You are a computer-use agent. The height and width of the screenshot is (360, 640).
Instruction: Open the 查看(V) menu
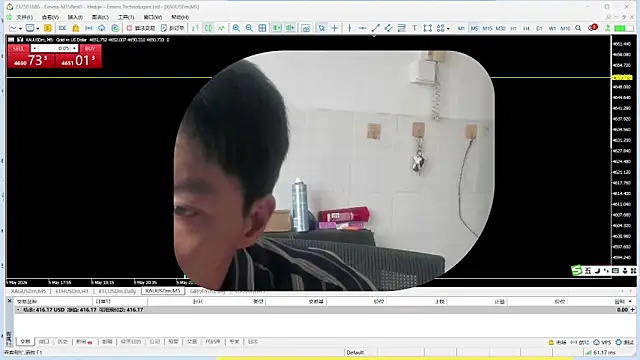pyautogui.click(x=50, y=17)
